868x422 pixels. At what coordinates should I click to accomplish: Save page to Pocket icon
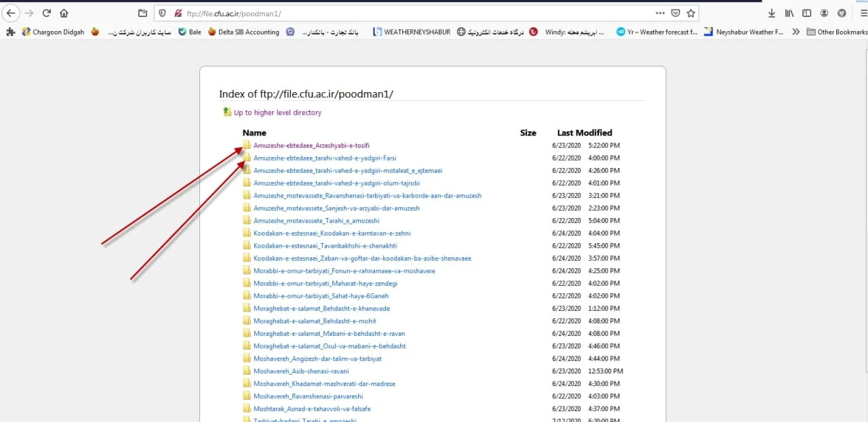coord(675,13)
